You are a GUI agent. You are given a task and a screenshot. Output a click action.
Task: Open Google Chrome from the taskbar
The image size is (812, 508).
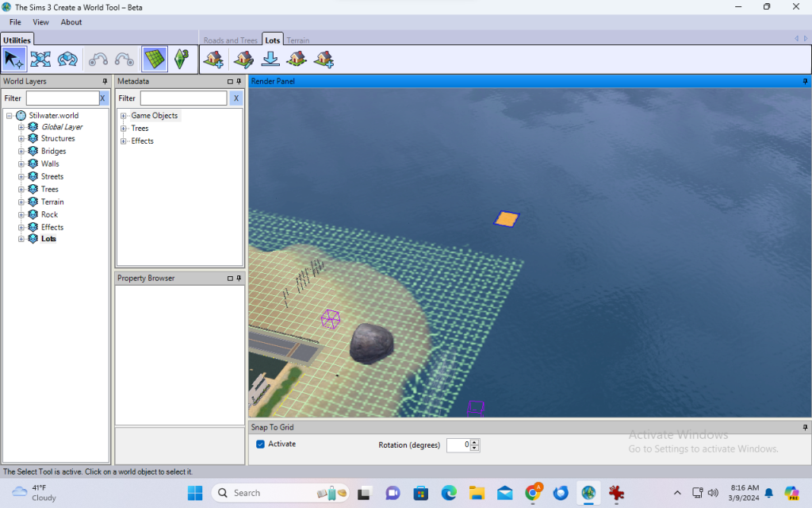point(533,493)
